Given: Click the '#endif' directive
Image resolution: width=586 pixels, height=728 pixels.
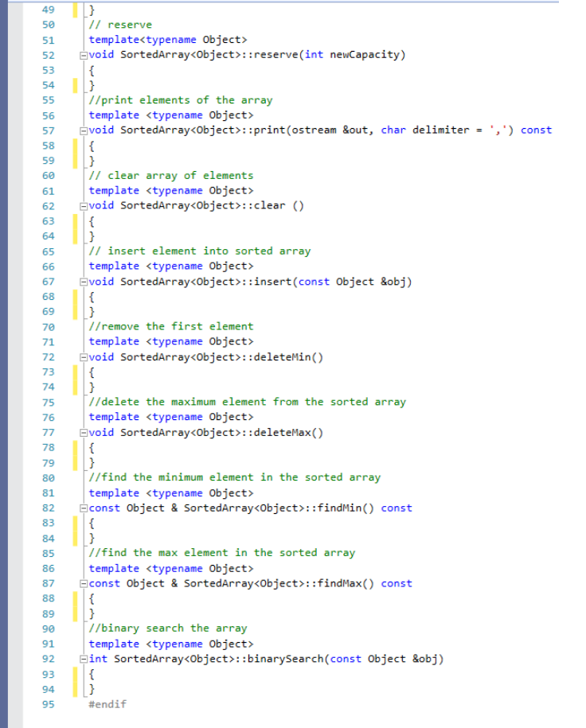Looking at the screenshot, I should 107,704.
